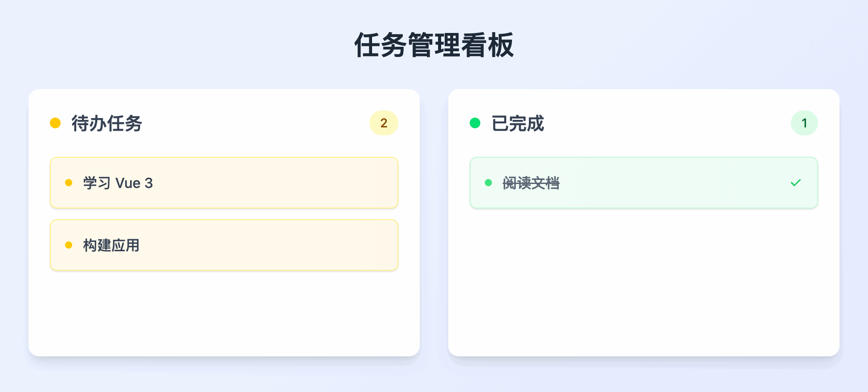Click the 待办任务 section title
Image resolution: width=868 pixels, height=392 pixels.
click(105, 124)
